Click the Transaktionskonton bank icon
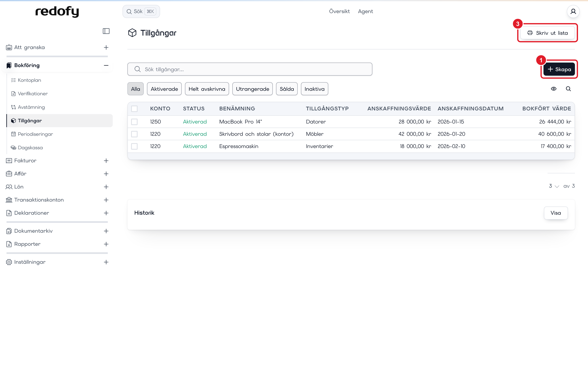588x368 pixels. (x=9, y=200)
